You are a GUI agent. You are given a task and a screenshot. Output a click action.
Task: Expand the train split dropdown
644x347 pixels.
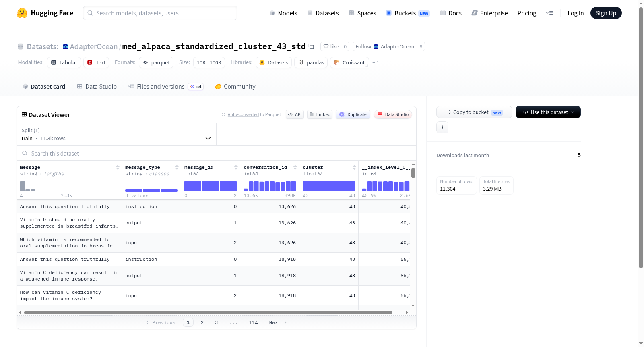[116, 134]
